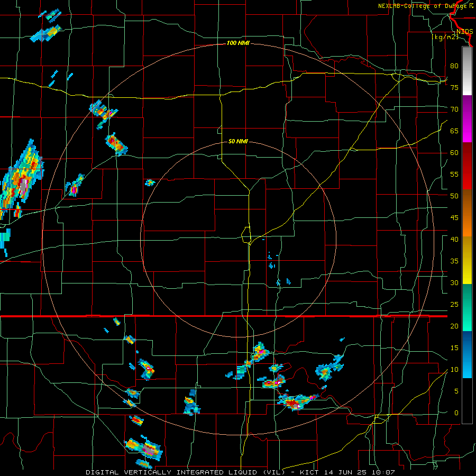Click the "35" value on the VIL scale
This screenshot has width=476, height=476.
pyautogui.click(x=454, y=261)
